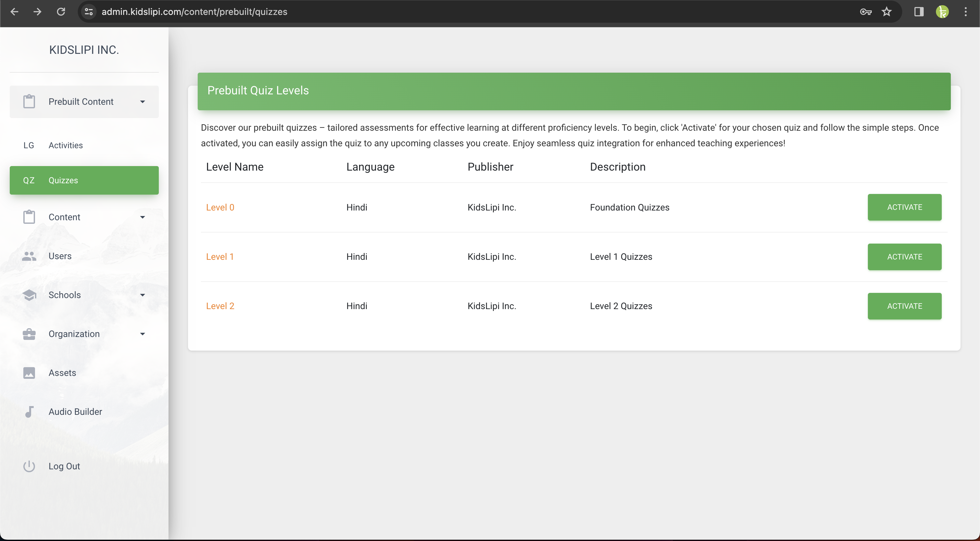
Task: Bookmark this page with the star icon
Action: tap(886, 12)
